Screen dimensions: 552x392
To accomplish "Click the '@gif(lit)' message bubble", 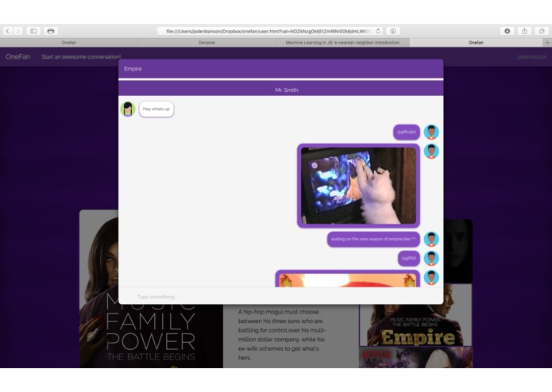I will click(409, 258).
